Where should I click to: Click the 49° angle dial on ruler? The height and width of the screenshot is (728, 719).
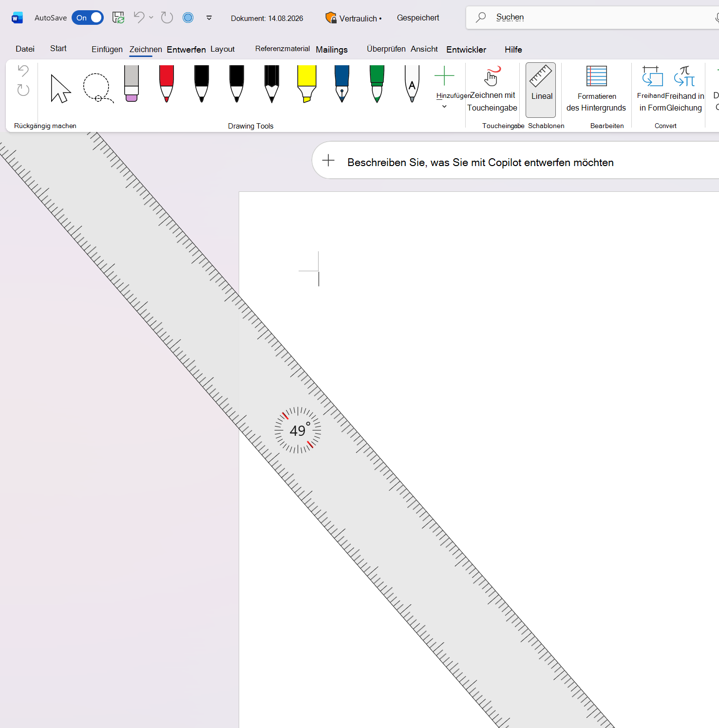[x=298, y=430]
